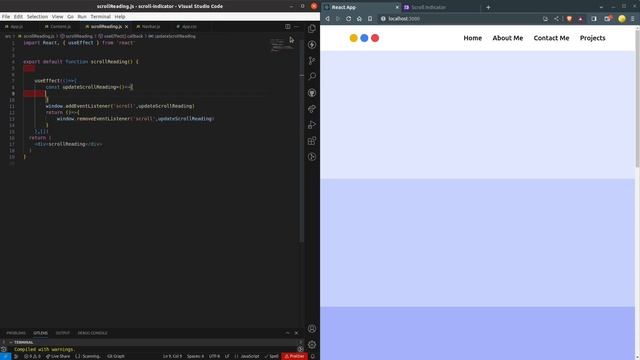
Task: Click the browser bookmark icon
Action: click(x=370, y=19)
